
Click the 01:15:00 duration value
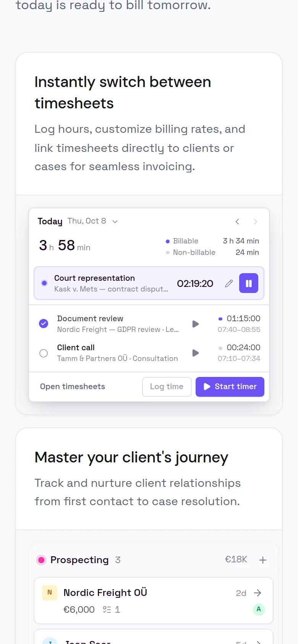click(243, 318)
